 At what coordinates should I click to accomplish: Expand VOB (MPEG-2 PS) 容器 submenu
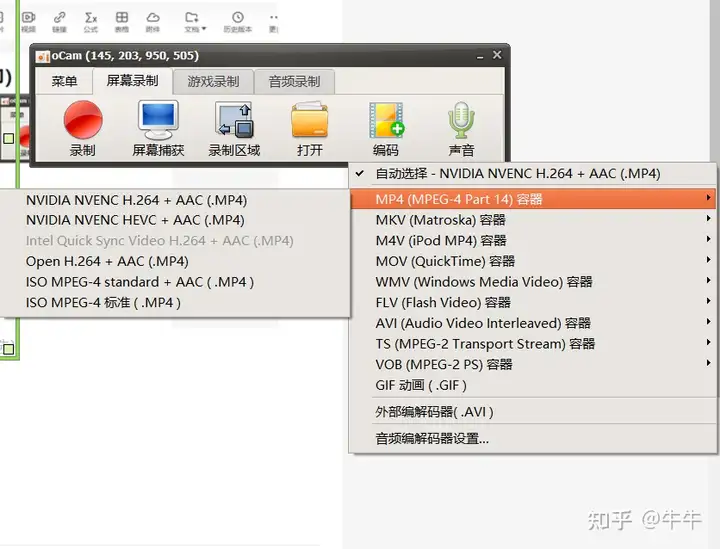point(533,364)
